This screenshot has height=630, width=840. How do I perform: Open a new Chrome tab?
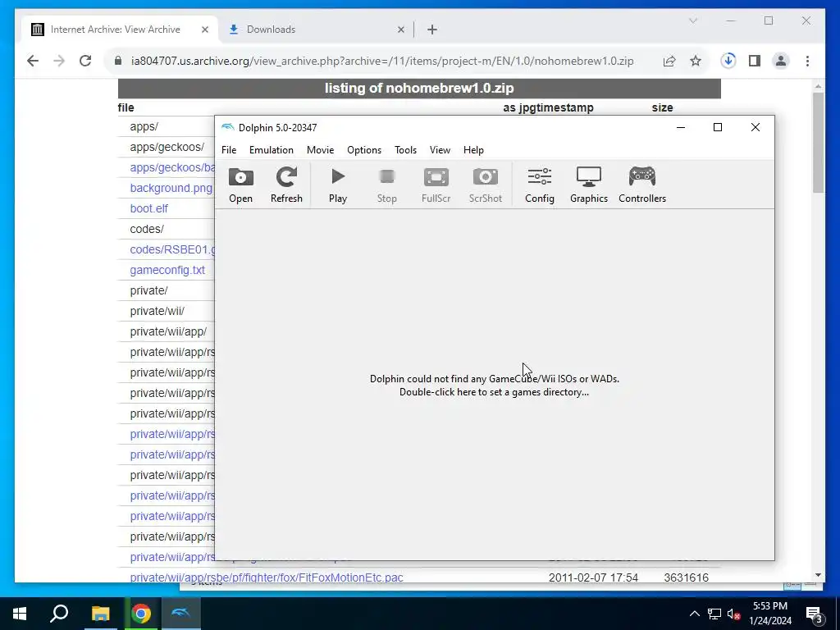432,30
